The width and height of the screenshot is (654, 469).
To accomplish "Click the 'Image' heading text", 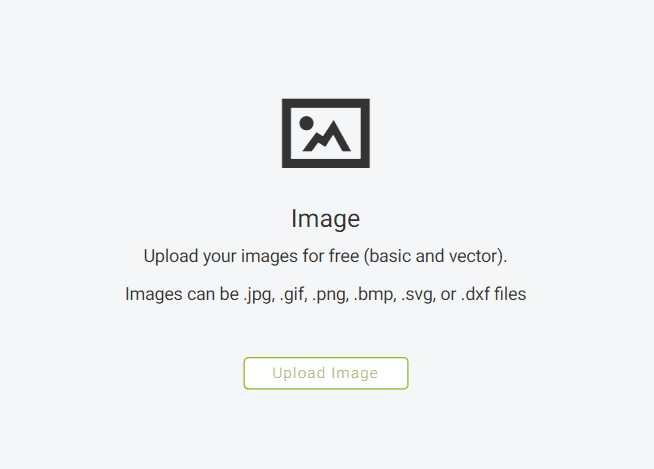I will (x=326, y=219).
